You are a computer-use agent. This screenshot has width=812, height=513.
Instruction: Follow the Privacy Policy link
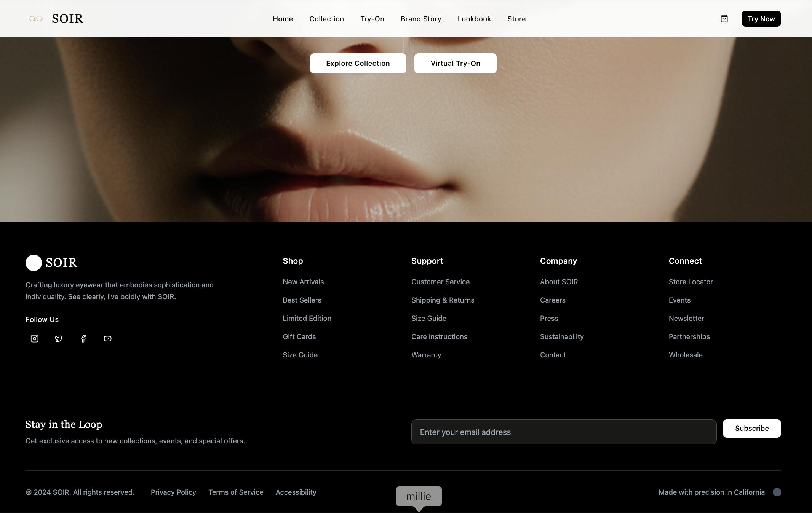tap(173, 492)
